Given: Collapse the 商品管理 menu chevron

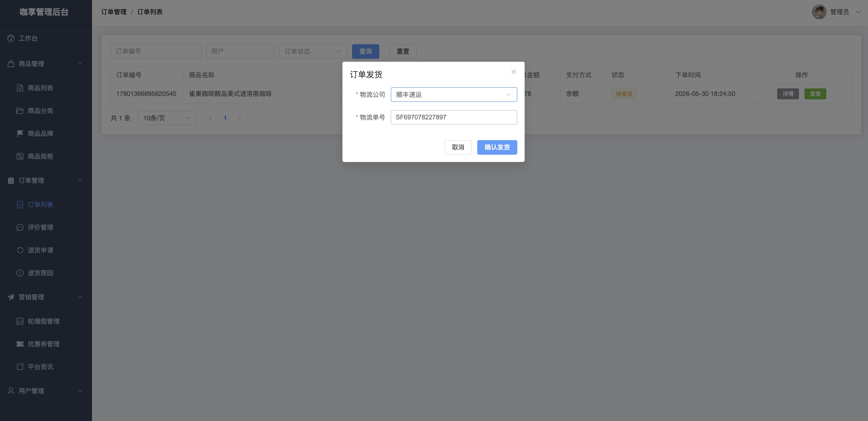Looking at the screenshot, I should point(80,64).
